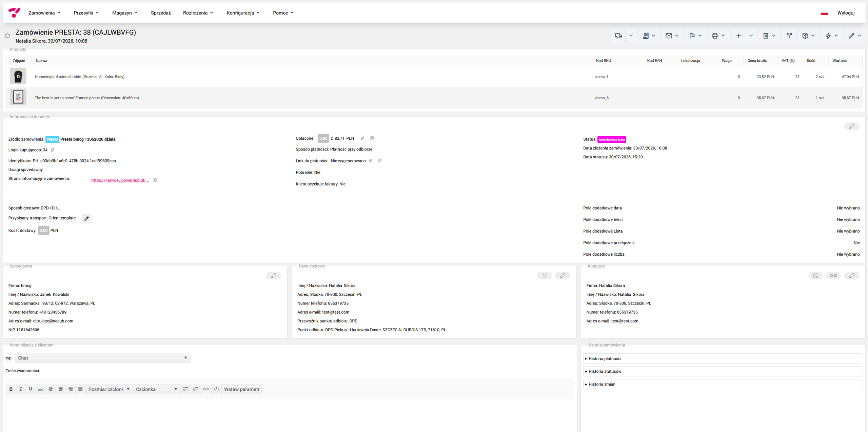Open the Chat message type dropdown
Screen dimensions: 868x432
pyautogui.click(x=103, y=358)
